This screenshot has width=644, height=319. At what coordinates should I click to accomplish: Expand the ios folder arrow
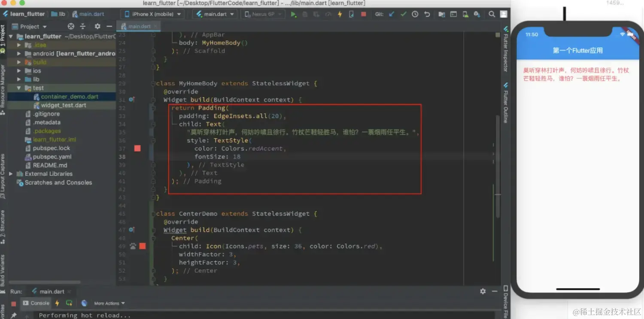tap(19, 71)
